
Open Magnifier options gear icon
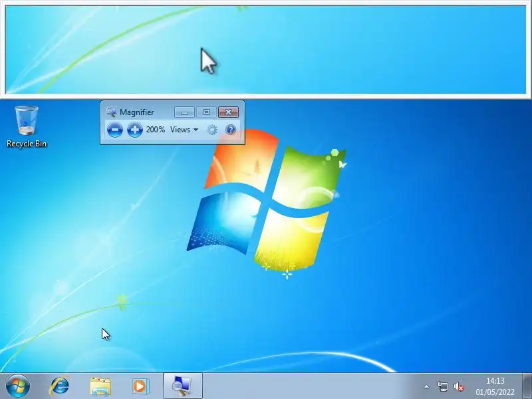point(212,130)
